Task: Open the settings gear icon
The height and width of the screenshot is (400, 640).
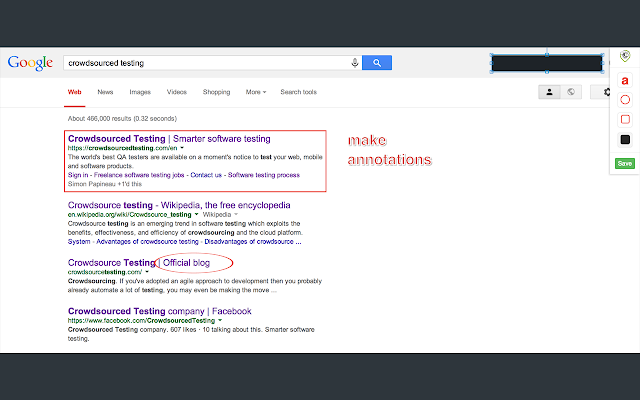Action: [607, 92]
